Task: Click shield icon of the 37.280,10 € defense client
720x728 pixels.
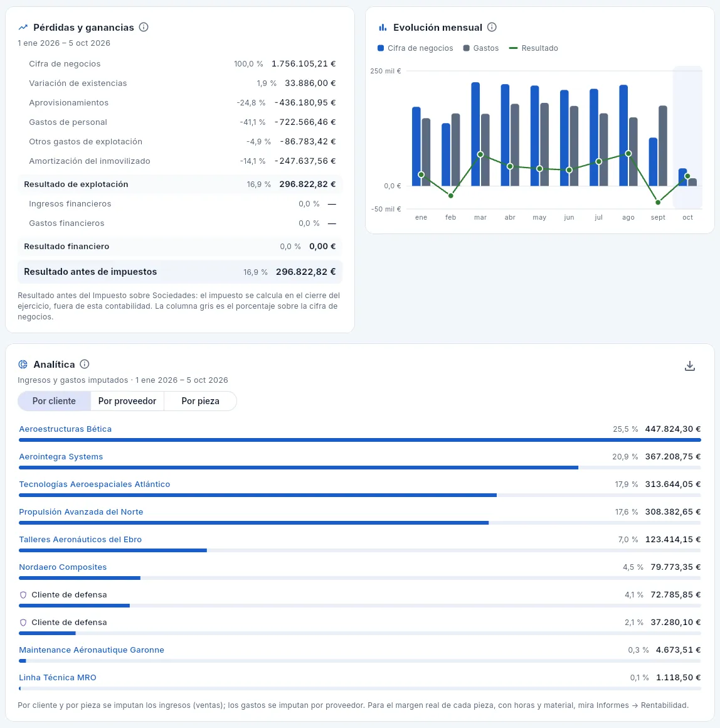Action: [23, 623]
